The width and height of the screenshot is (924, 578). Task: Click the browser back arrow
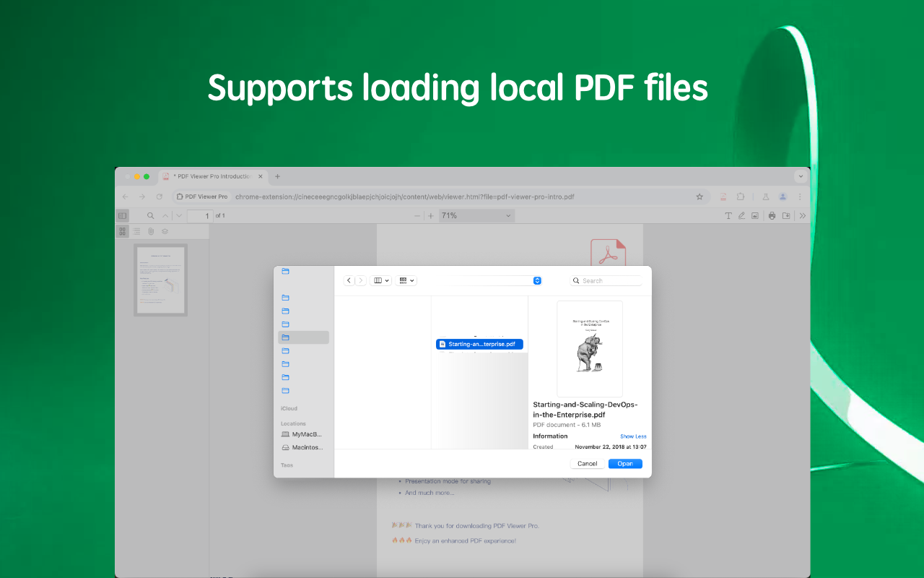pyautogui.click(x=125, y=197)
